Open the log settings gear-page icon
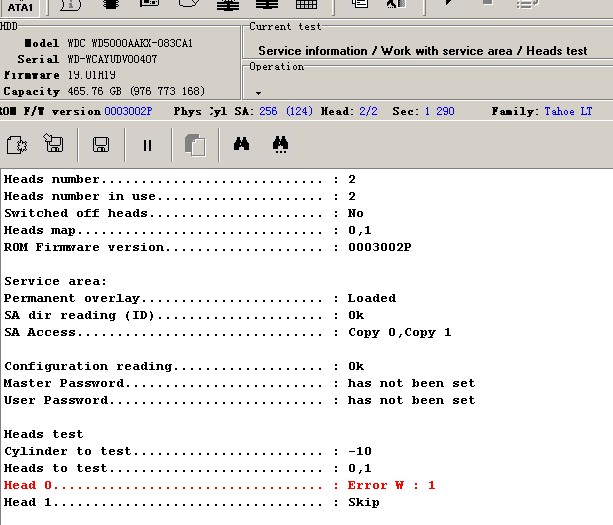The width and height of the screenshot is (613, 525). point(17,145)
